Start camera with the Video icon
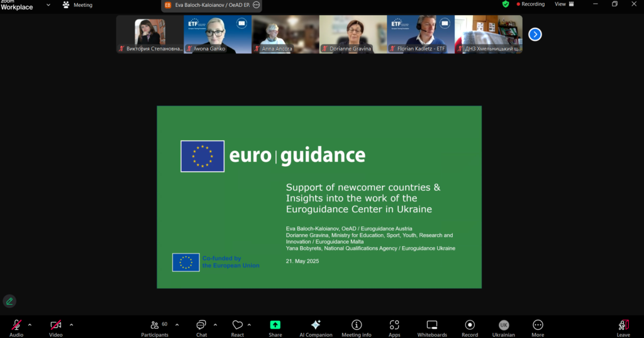 coord(56,325)
